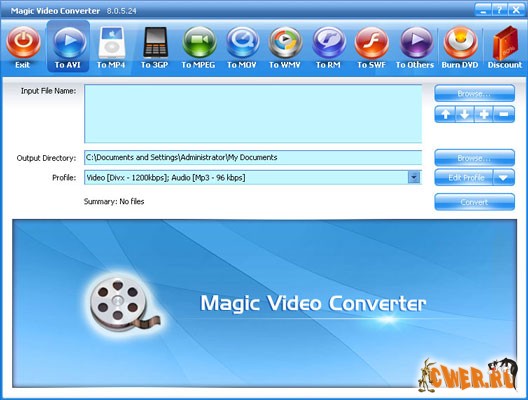The image size is (528, 400).
Task: Click the red Exit power icon
Action: tap(23, 42)
